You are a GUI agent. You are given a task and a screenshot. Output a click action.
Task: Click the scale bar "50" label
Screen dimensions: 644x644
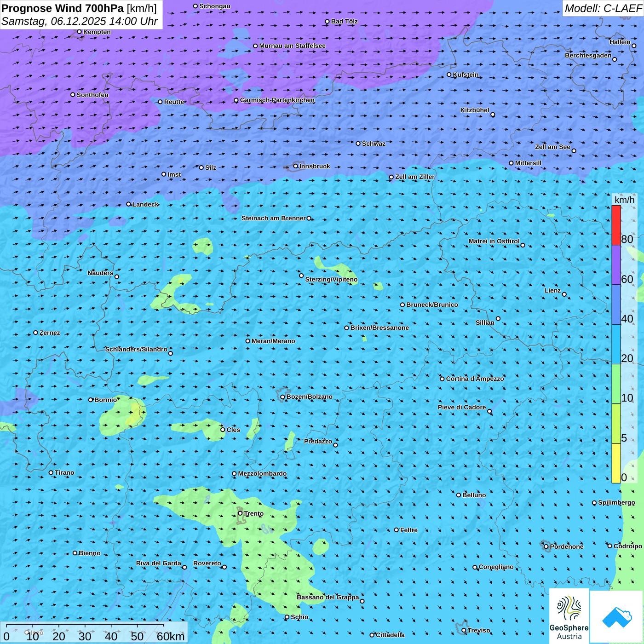click(137, 636)
